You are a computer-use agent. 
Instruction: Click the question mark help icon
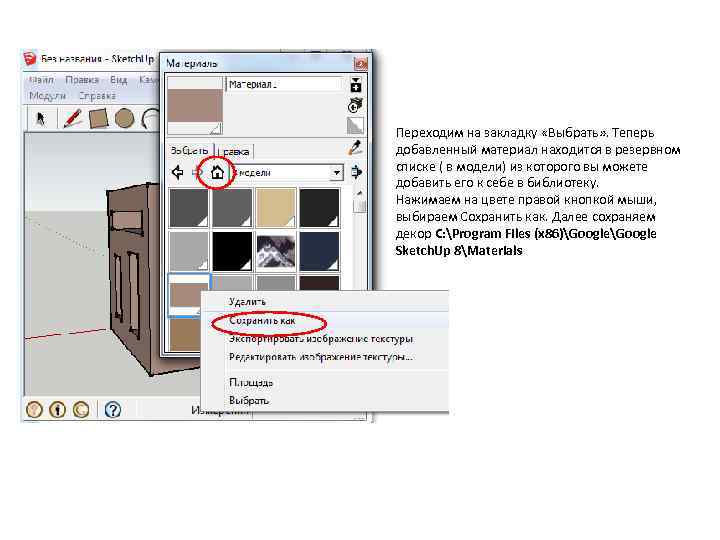[x=112, y=409]
